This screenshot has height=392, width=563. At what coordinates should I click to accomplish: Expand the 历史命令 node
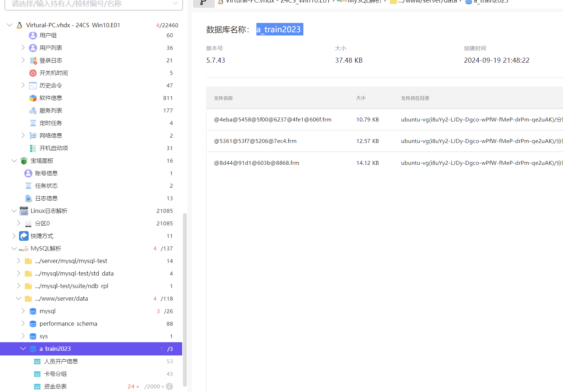pyautogui.click(x=23, y=85)
